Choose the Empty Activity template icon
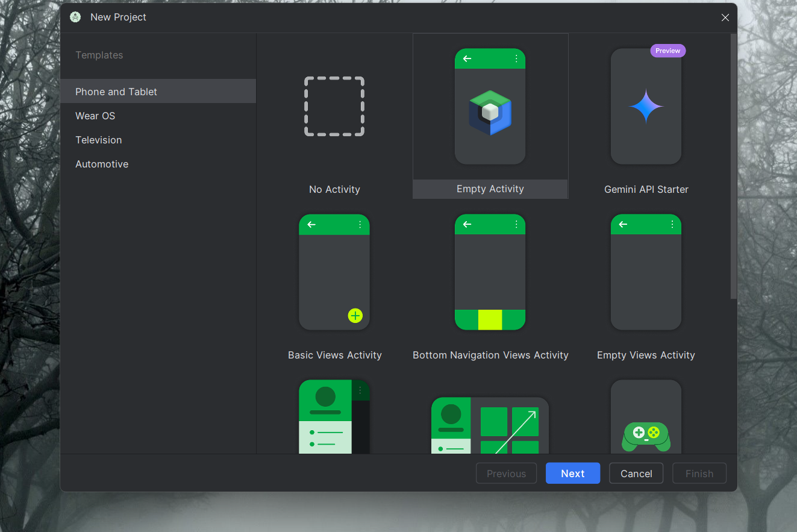Screen dimensions: 797x532 tap(490, 107)
